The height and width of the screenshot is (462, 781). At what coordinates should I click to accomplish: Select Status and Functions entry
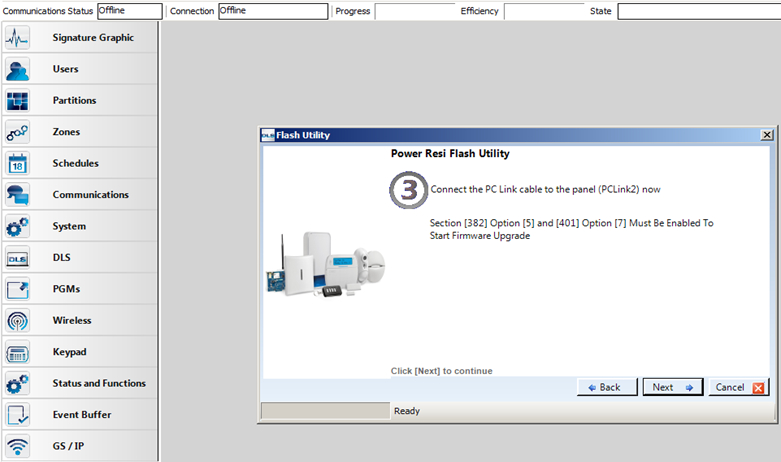pyautogui.click(x=99, y=383)
